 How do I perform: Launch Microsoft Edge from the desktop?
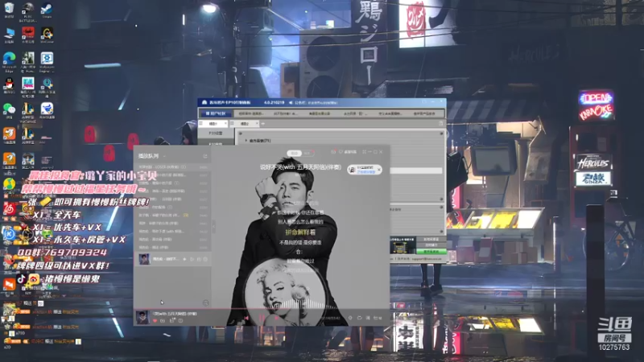point(9,60)
